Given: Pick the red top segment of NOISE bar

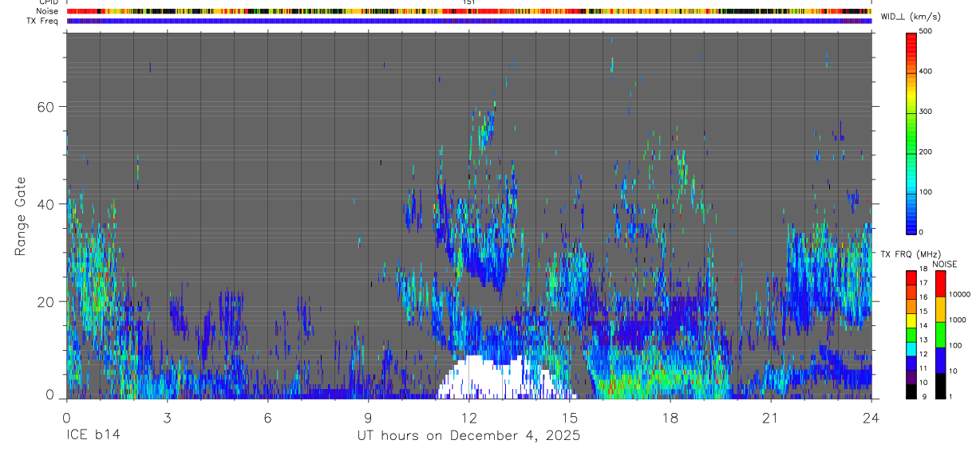Looking at the screenshot, I should [940, 284].
